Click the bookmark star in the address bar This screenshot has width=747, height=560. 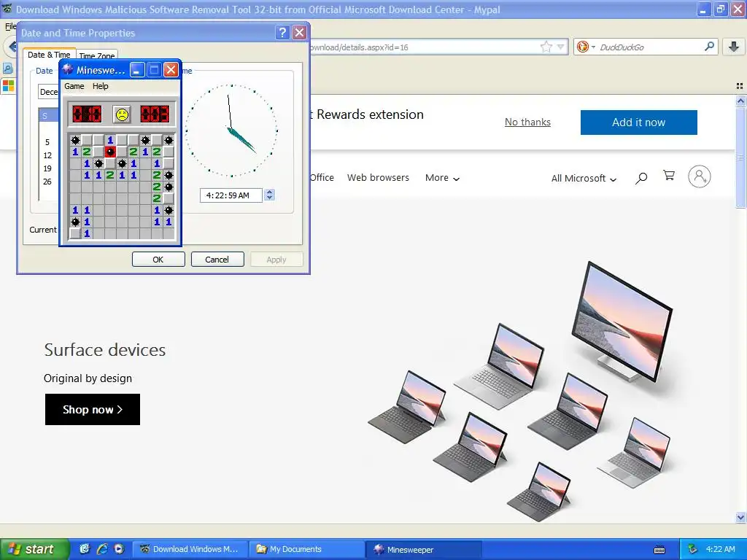point(546,47)
